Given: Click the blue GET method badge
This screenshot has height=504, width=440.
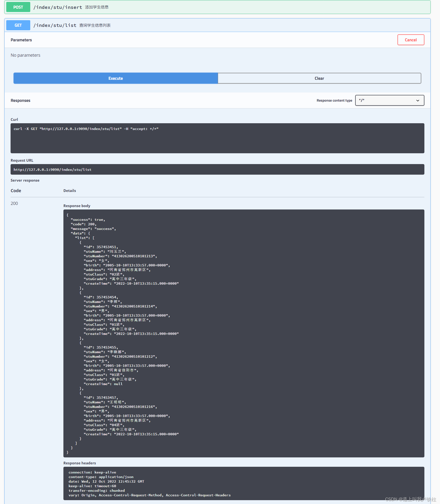Looking at the screenshot, I should 18,25.
